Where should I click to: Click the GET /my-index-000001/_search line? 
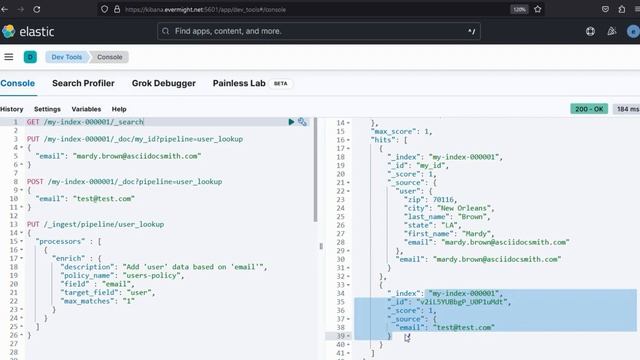point(85,122)
